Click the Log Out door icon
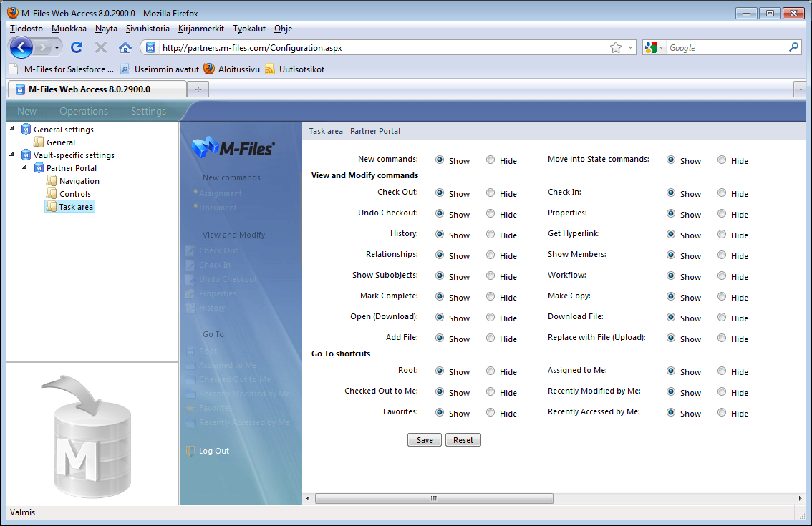 point(190,450)
